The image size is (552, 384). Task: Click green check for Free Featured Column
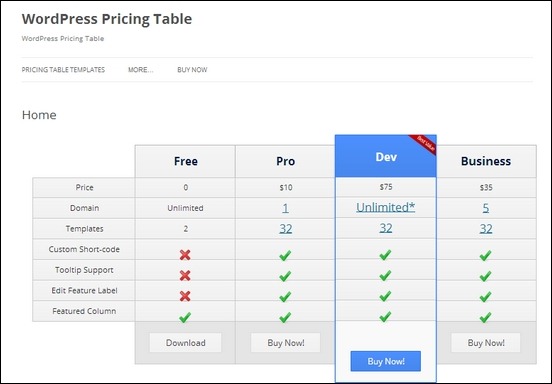pos(185,317)
